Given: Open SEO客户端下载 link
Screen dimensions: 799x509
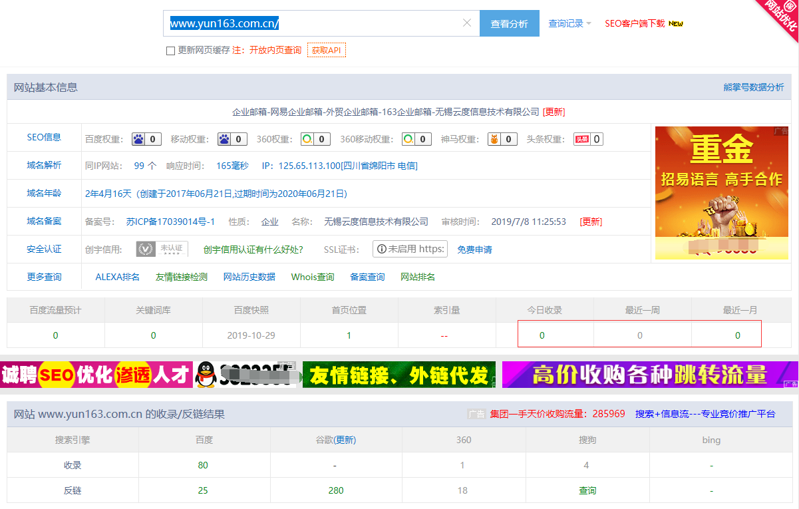Looking at the screenshot, I should click(634, 23).
